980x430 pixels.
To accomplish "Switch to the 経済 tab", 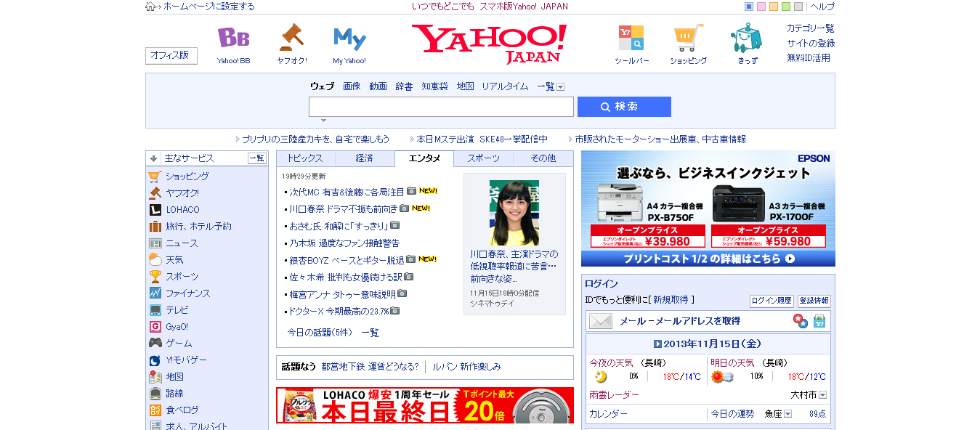I will click(x=365, y=158).
